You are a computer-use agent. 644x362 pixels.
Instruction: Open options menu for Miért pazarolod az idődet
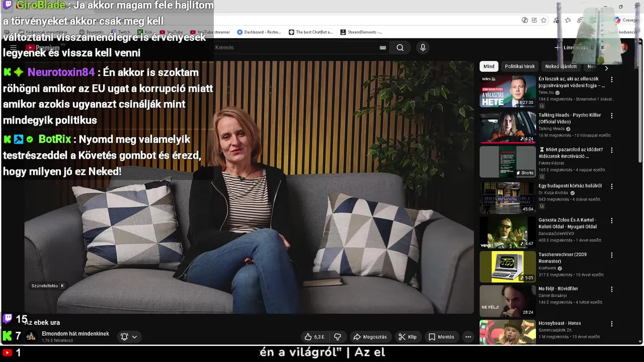[x=612, y=150]
